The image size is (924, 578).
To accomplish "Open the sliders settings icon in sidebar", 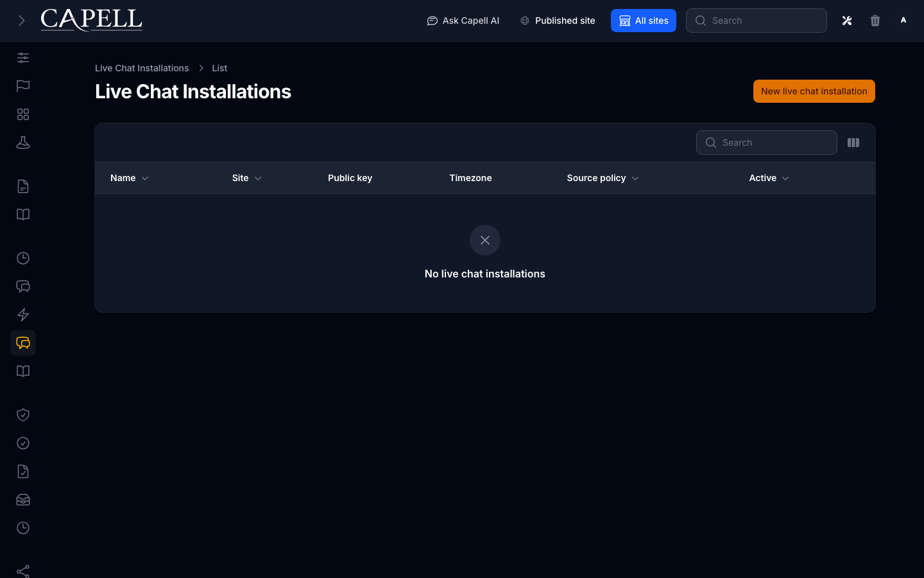I will (23, 58).
